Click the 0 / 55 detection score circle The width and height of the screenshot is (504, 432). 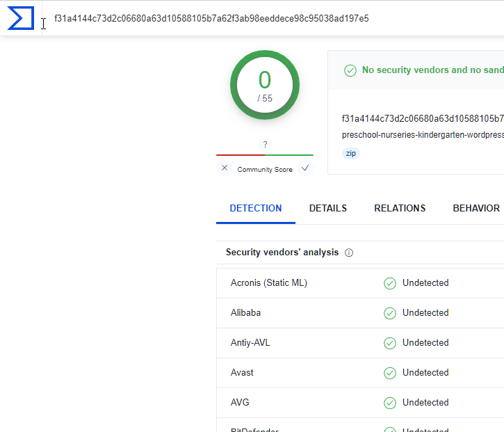coord(265,85)
